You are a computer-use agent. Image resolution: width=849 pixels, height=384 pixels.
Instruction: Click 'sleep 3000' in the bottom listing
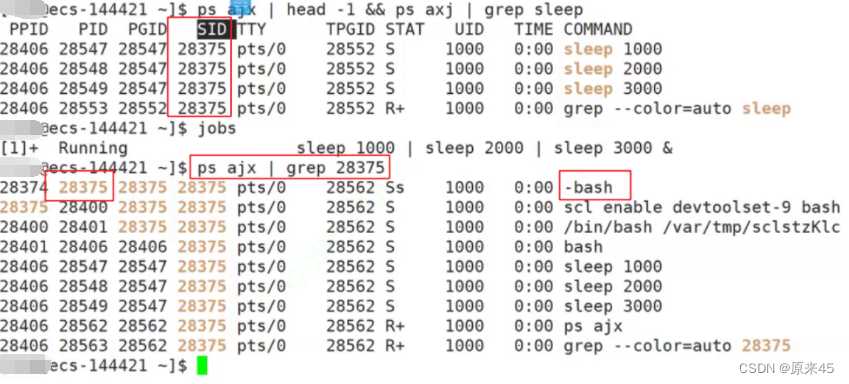point(612,306)
